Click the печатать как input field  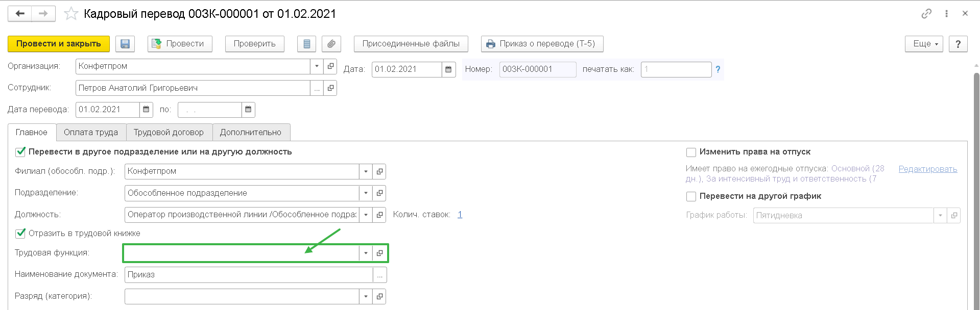[x=676, y=69]
